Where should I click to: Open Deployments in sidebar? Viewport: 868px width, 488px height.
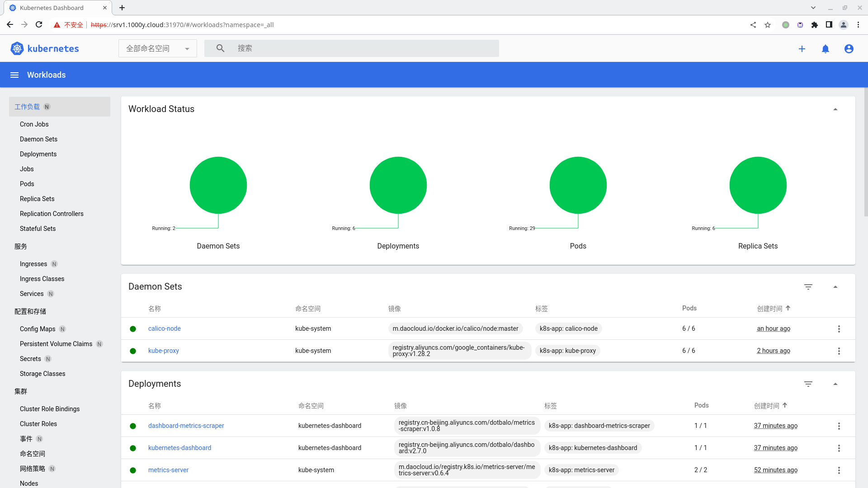click(x=38, y=154)
